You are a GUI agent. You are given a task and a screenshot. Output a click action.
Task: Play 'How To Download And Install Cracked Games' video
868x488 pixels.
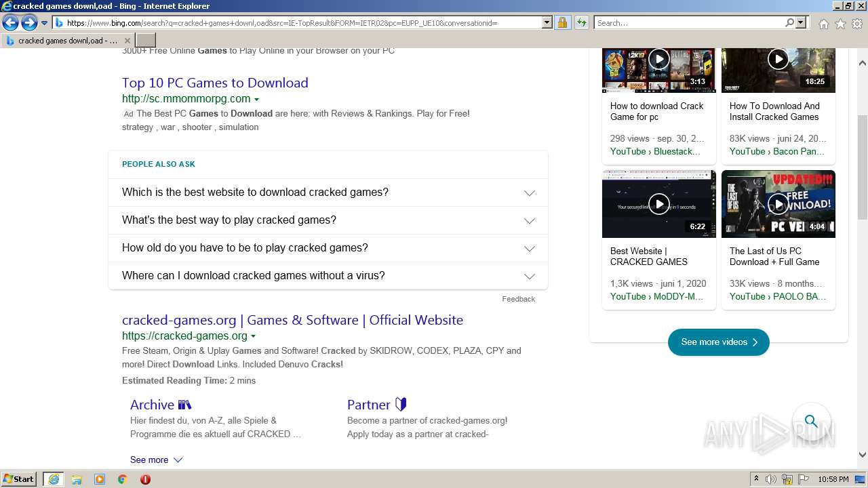[x=778, y=59]
